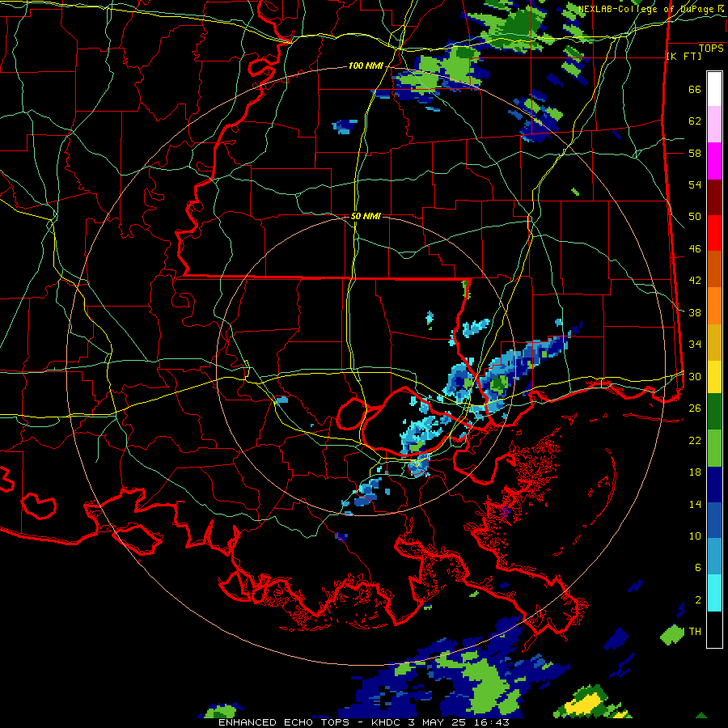Click the TOPS legend title
This screenshot has width=728, height=728.
coord(711,48)
